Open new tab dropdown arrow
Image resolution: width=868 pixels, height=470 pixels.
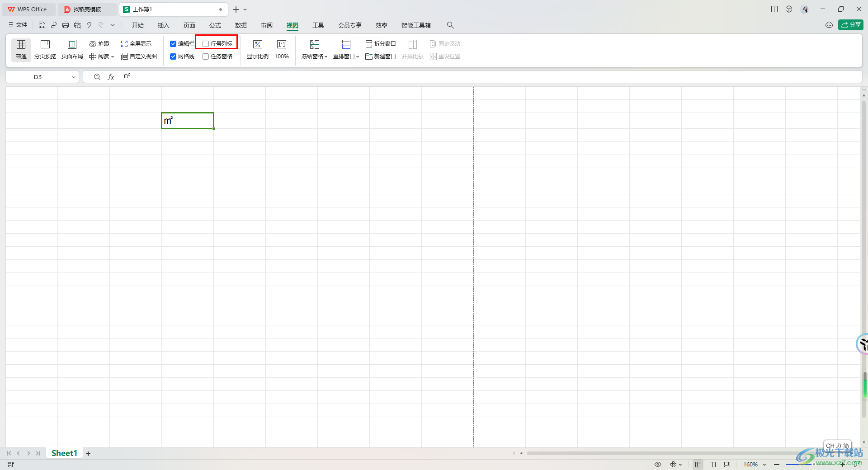click(245, 9)
